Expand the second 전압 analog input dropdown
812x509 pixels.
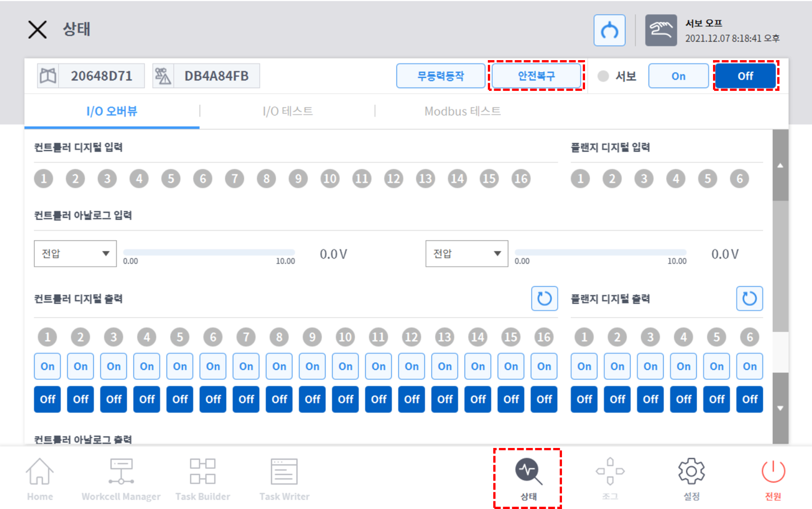[x=467, y=254]
